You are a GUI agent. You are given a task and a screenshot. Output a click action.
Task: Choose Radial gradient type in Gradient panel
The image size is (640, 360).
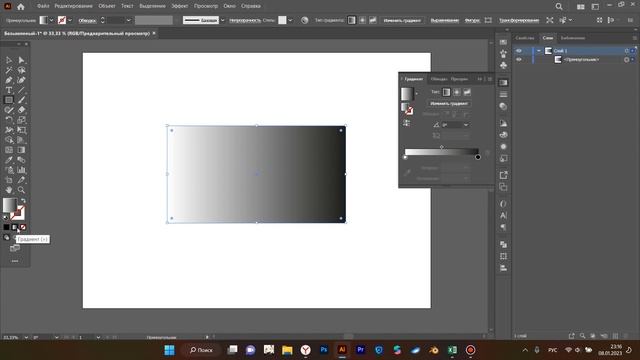click(457, 92)
